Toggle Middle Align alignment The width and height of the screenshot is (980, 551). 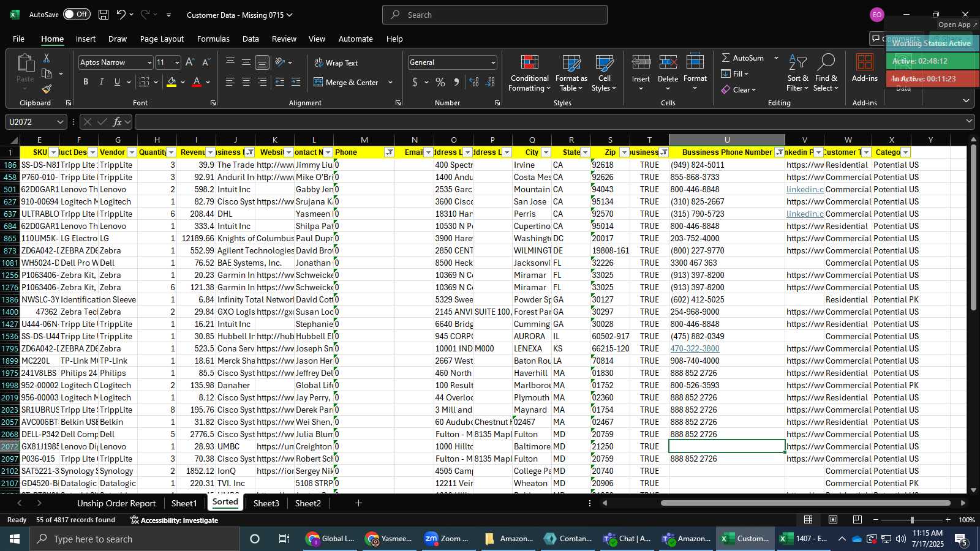246,62
